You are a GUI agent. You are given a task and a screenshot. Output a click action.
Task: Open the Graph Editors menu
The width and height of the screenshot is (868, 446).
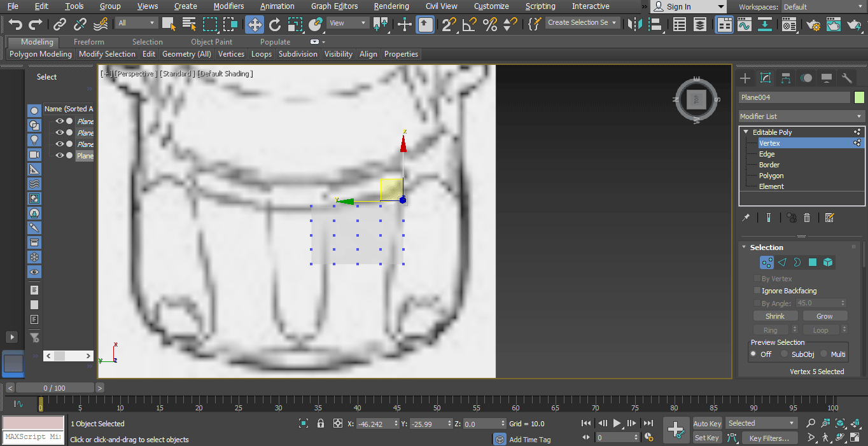point(334,6)
